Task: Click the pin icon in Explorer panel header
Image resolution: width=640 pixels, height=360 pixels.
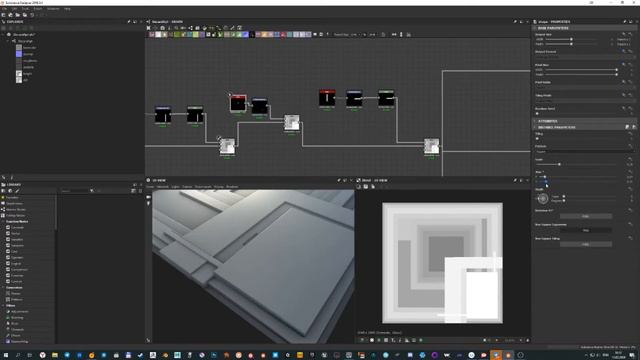Action: click(x=129, y=22)
